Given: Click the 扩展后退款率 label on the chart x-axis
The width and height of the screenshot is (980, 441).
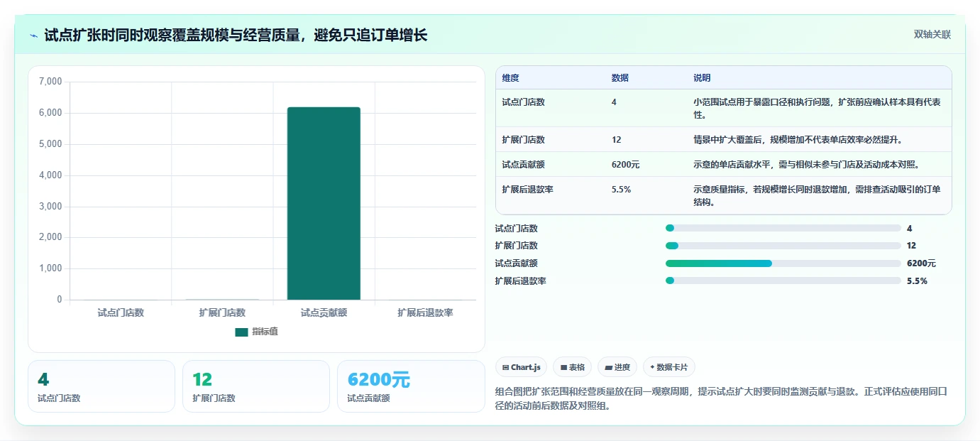Looking at the screenshot, I should pyautogui.click(x=425, y=312).
